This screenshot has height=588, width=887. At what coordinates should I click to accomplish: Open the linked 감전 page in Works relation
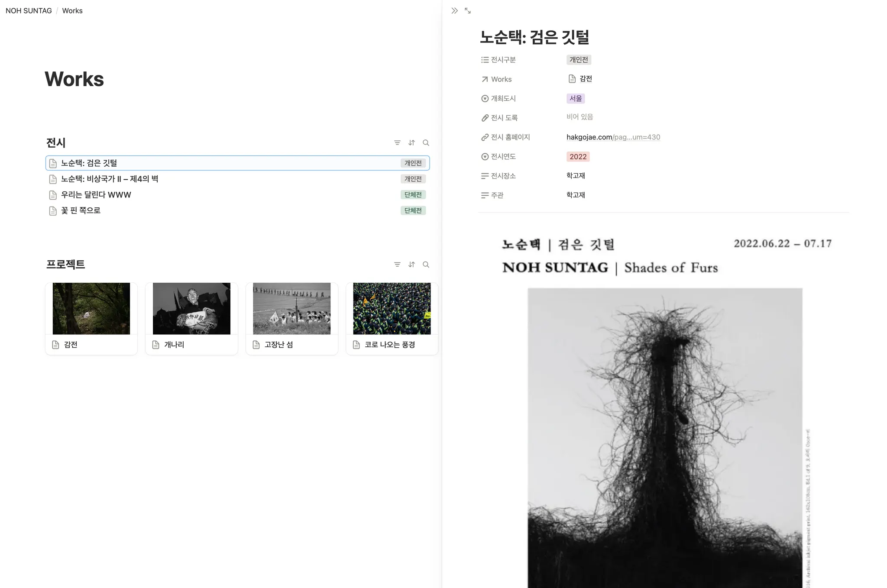(x=585, y=79)
